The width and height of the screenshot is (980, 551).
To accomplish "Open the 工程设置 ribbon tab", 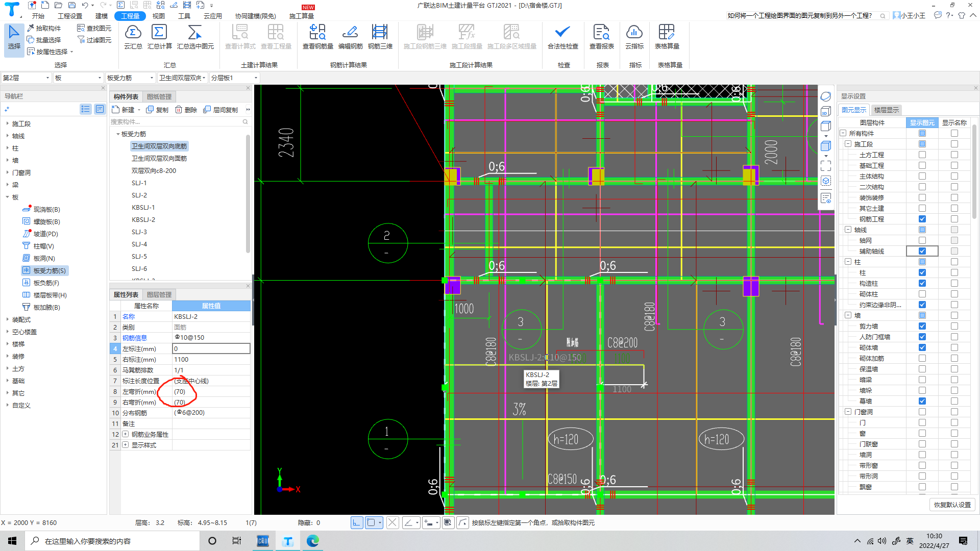I will click(x=70, y=16).
